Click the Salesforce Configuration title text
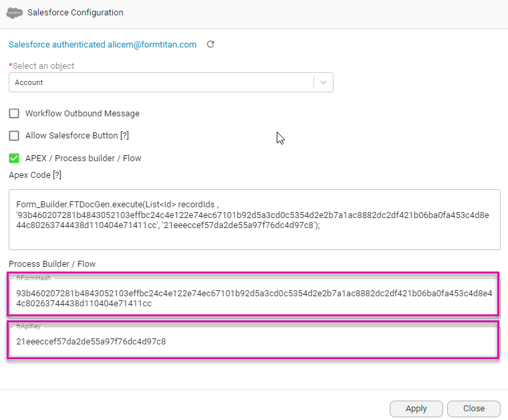Screen dimensions: 508x420 click(x=75, y=13)
